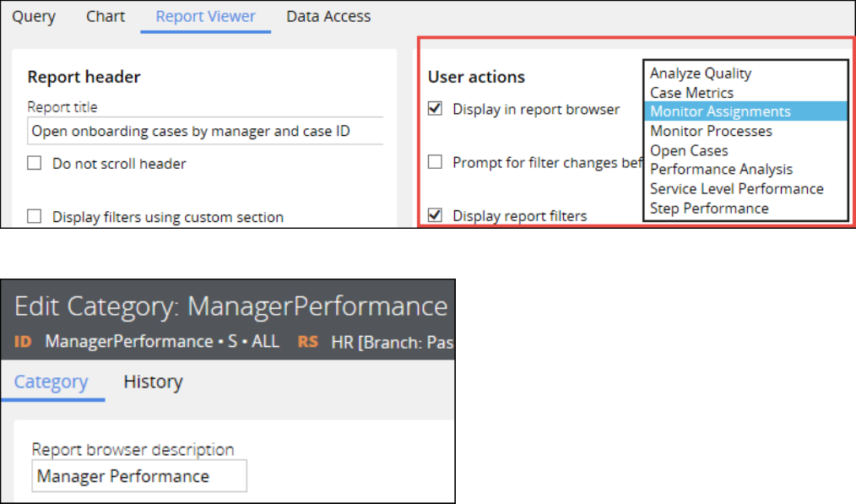Viewport: 856px width, 504px height.
Task: Open the History tab of the category
Action: click(x=153, y=382)
